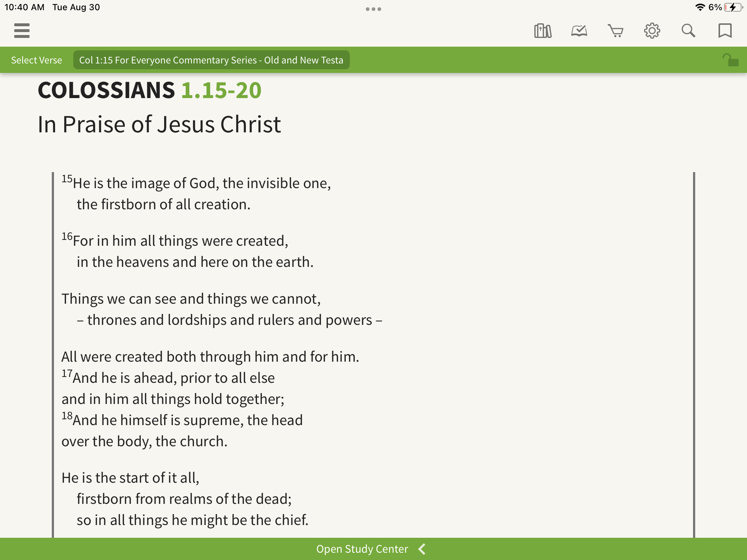Open the library books icon
This screenshot has width=747, height=560.
542,31
